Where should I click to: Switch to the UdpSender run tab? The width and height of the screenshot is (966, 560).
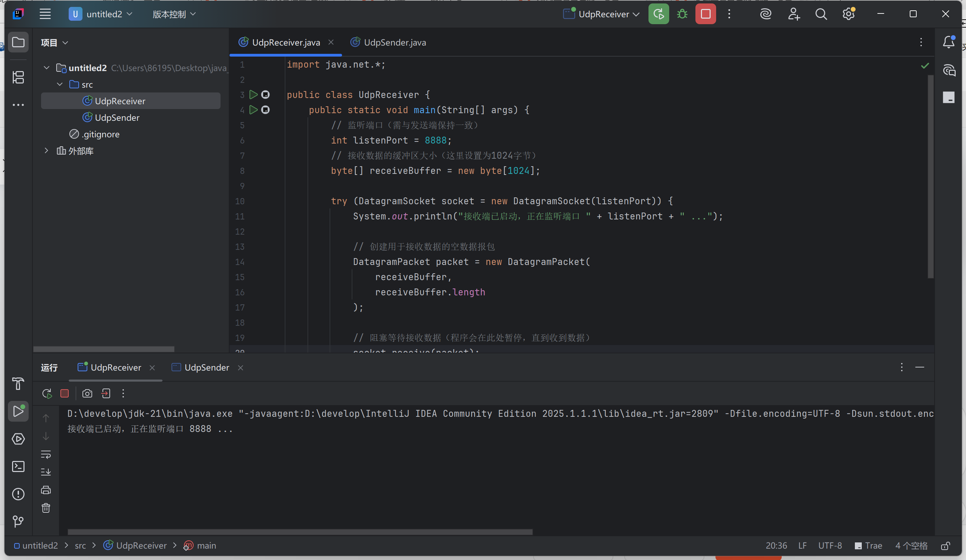point(206,367)
